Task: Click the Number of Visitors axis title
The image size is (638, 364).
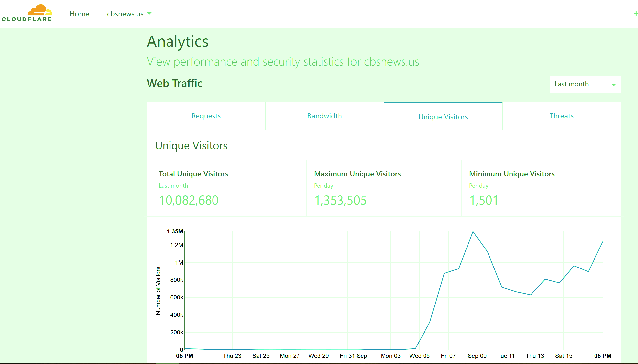Action: (158, 291)
